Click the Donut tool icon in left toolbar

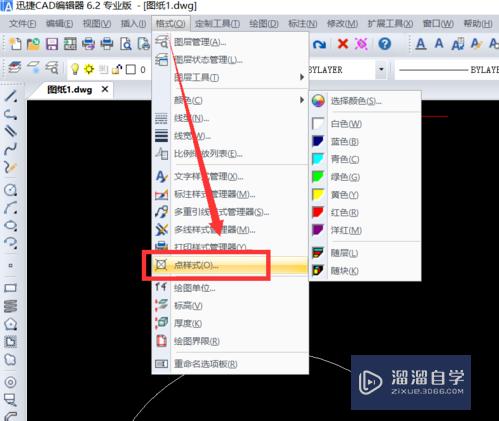(11, 382)
